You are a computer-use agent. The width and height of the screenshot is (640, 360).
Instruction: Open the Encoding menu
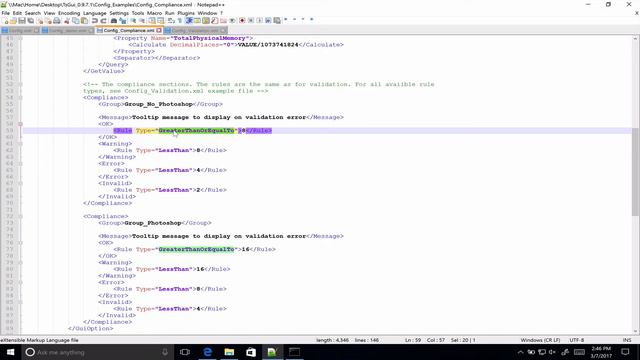click(x=69, y=13)
